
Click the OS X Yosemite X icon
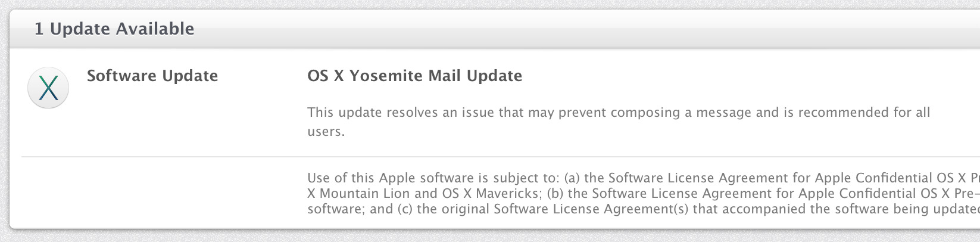[x=48, y=88]
